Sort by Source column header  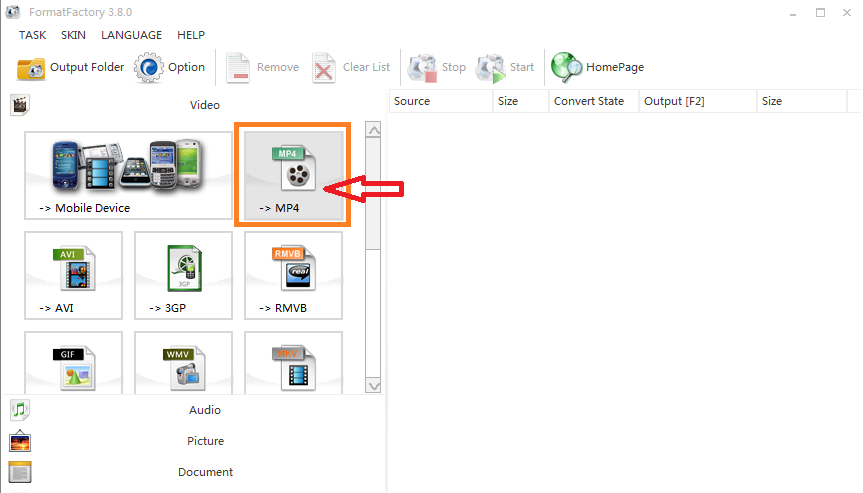click(440, 101)
